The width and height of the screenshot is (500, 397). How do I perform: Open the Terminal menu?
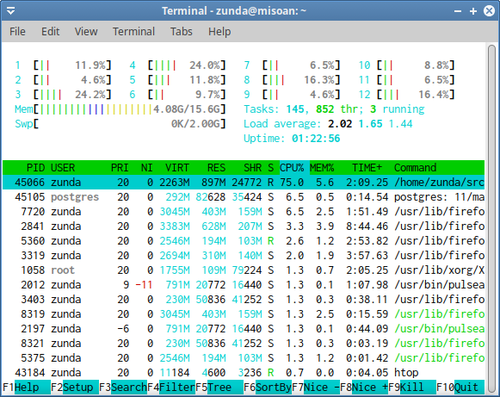point(134,32)
